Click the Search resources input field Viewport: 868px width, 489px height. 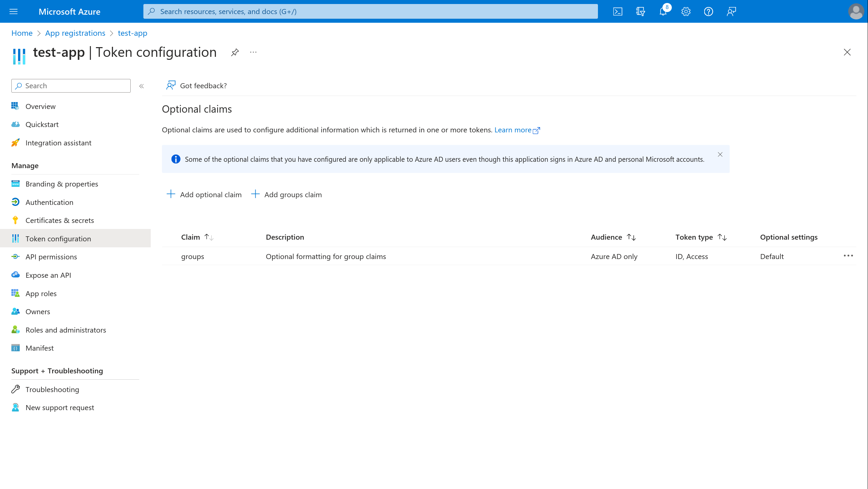pyautogui.click(x=371, y=11)
